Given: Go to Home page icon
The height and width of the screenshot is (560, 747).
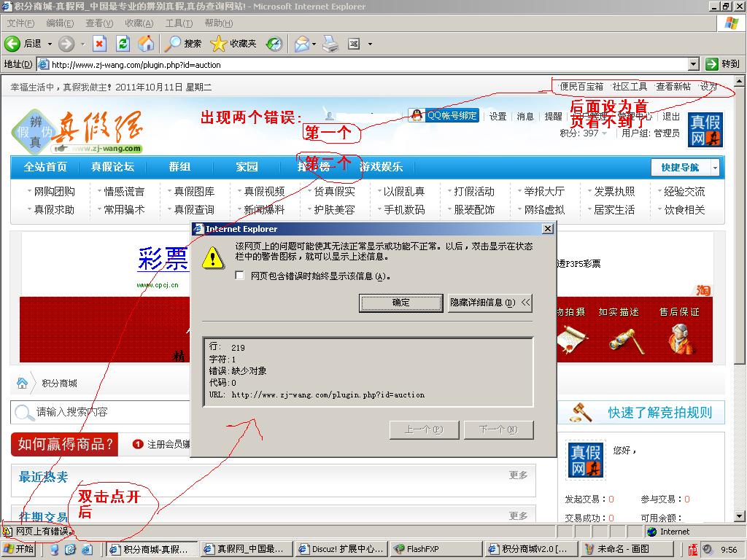Looking at the screenshot, I should 146,44.
